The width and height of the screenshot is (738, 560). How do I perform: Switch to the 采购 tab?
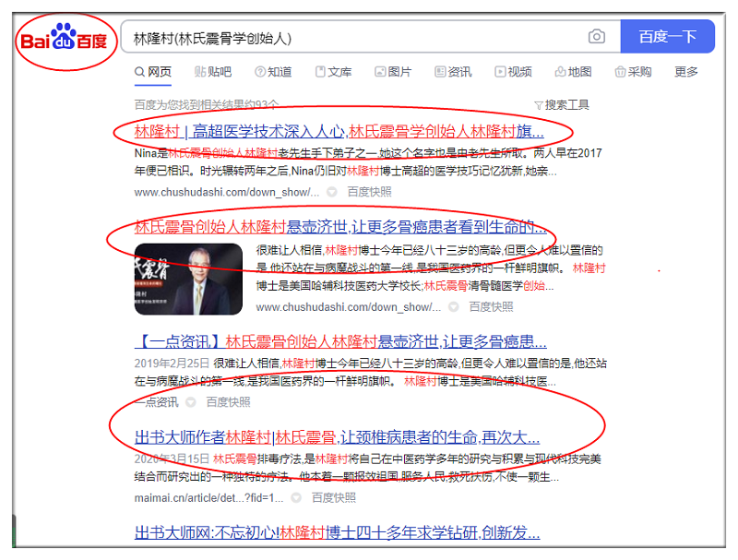coord(633,72)
